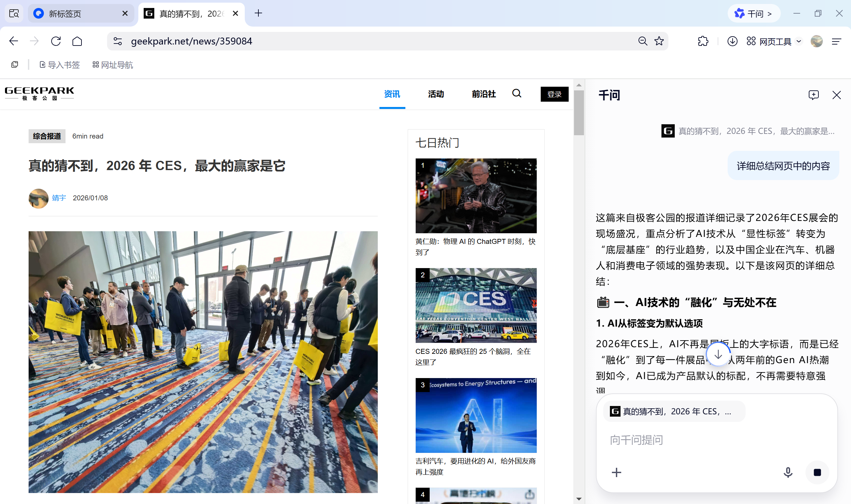Activate the microphone voice input in 千问 panel
This screenshot has width=851, height=504.
click(x=788, y=472)
